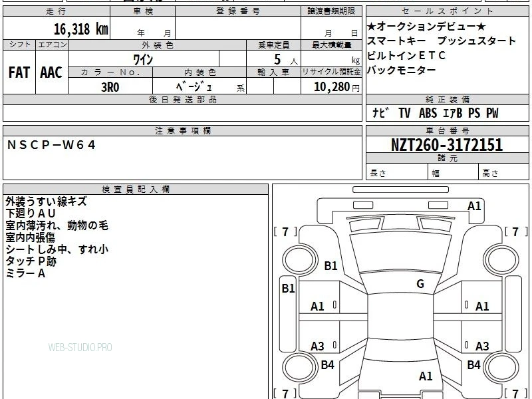Viewport: 532px width, 399px height.
Task: Click the recycle deposit 10,280円
Action: pos(336,87)
